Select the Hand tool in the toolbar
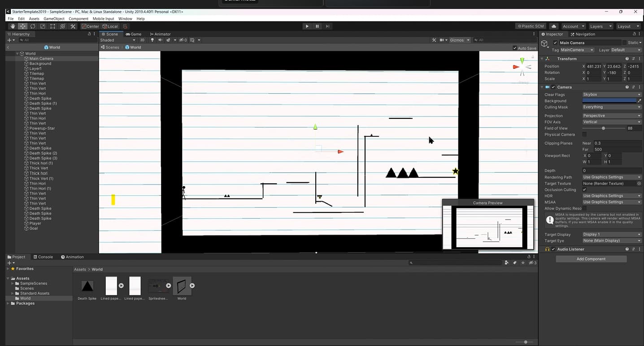 [13, 26]
